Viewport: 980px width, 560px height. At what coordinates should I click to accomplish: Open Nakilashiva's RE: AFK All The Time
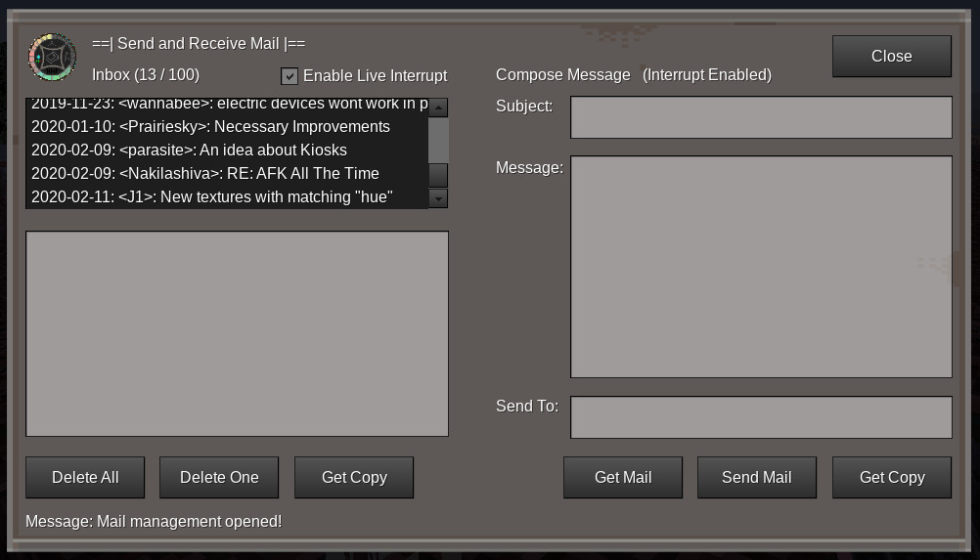[x=205, y=174]
